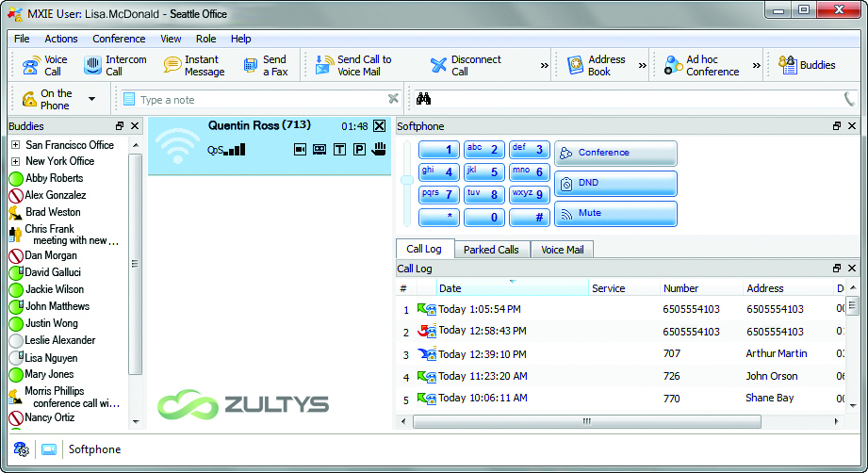Record the Quentin Ross call
Screen dimensions: 868x473
coord(319,150)
